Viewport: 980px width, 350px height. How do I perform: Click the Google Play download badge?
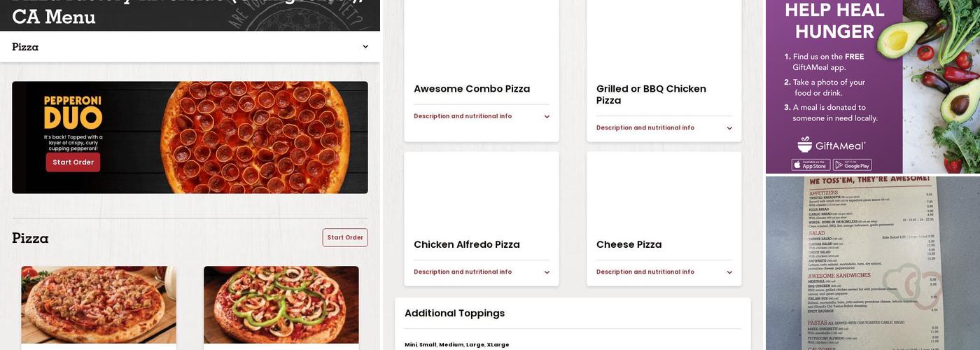coord(852,165)
